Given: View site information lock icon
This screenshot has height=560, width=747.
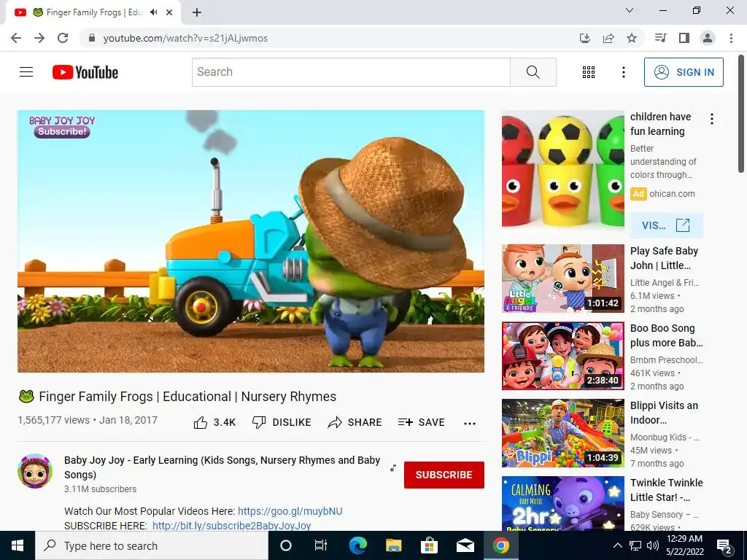Looking at the screenshot, I should click(x=92, y=38).
